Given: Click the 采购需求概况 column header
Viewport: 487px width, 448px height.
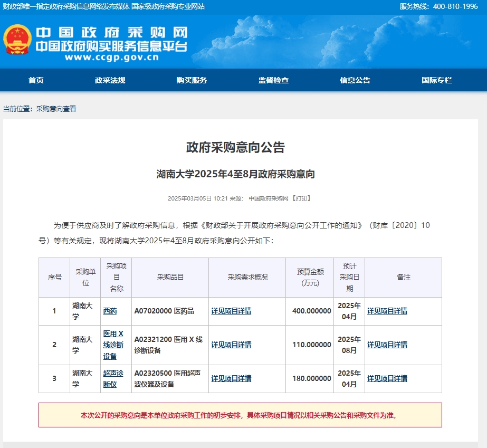Looking at the screenshot, I should click(x=247, y=277).
